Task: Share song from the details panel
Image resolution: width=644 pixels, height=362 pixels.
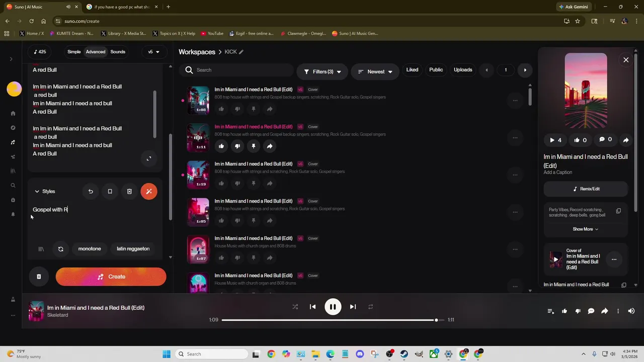Action: [x=626, y=140]
